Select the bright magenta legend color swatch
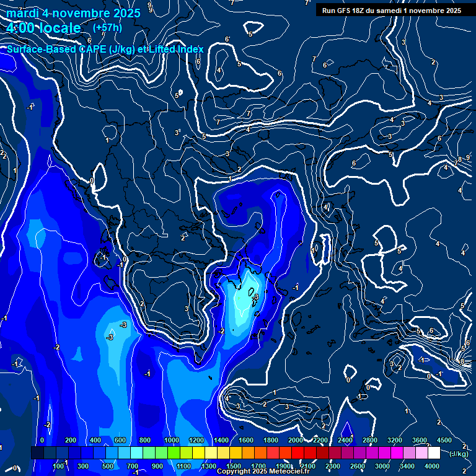The height and width of the screenshot is (476, 476). point(396,453)
